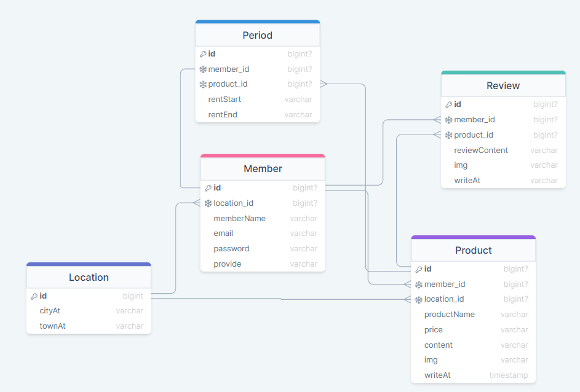Select the Review table title
Screen dimensions: 580x392
[x=503, y=85]
